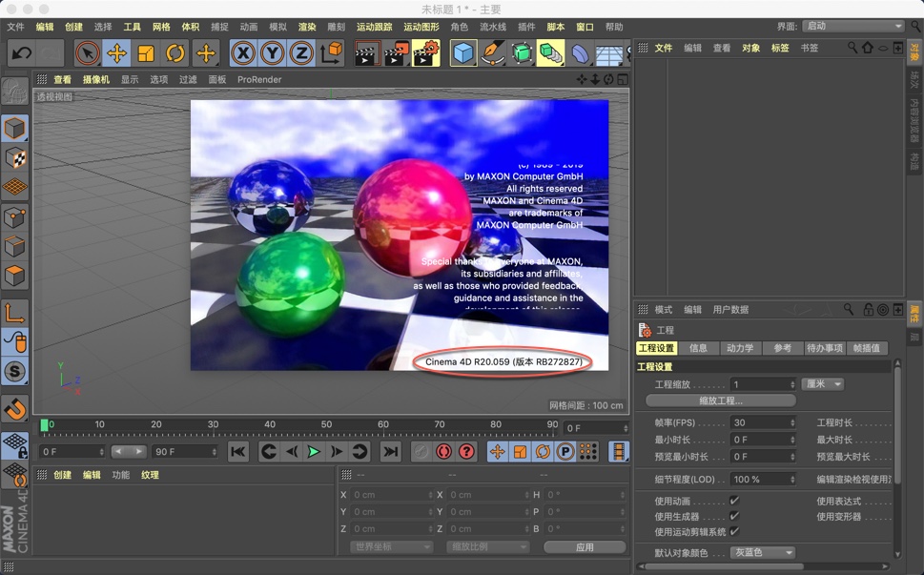This screenshot has width=924, height=575.
Task: Switch to Texture mode checkered cube
Action: pos(14,158)
